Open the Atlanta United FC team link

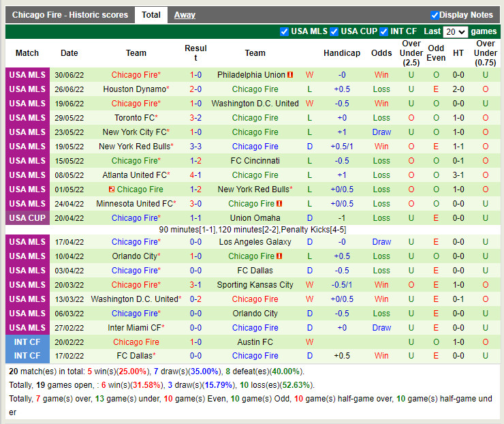coord(134,175)
